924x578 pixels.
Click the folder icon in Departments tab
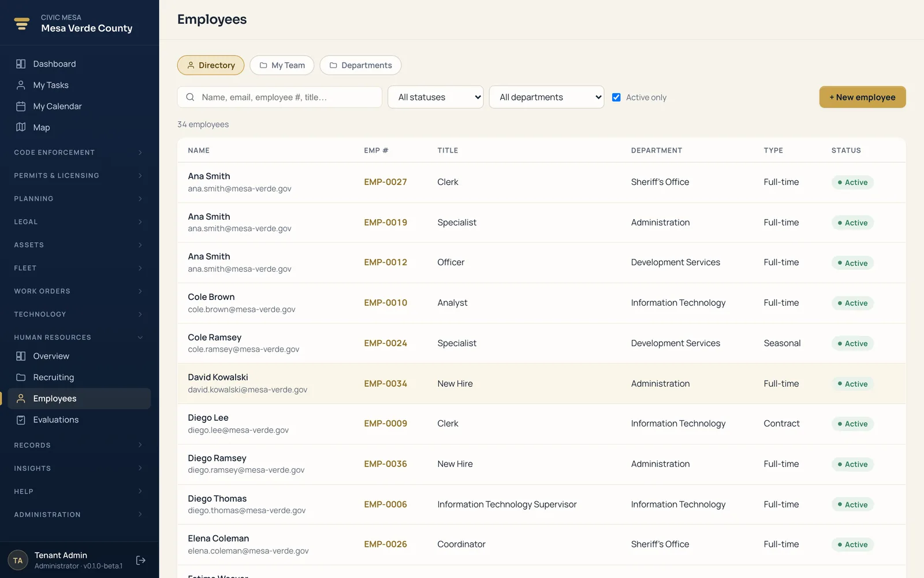333,65
